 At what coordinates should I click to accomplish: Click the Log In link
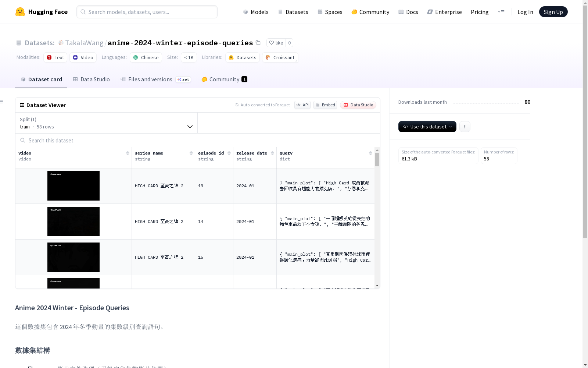[x=525, y=12]
